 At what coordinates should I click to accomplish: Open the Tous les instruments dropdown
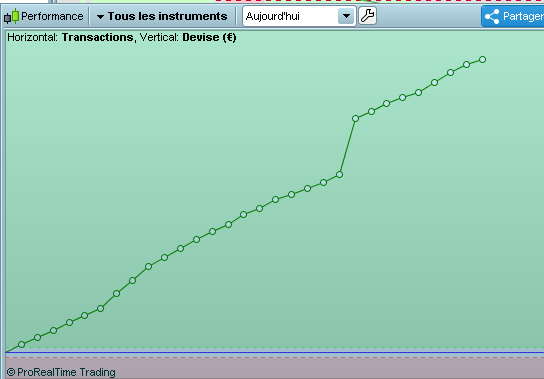[x=162, y=16]
